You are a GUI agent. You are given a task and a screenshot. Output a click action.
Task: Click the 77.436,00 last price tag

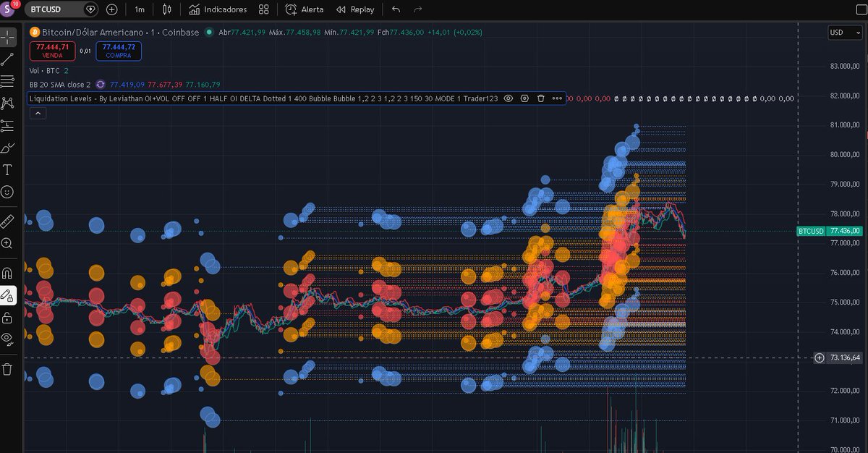click(x=845, y=231)
